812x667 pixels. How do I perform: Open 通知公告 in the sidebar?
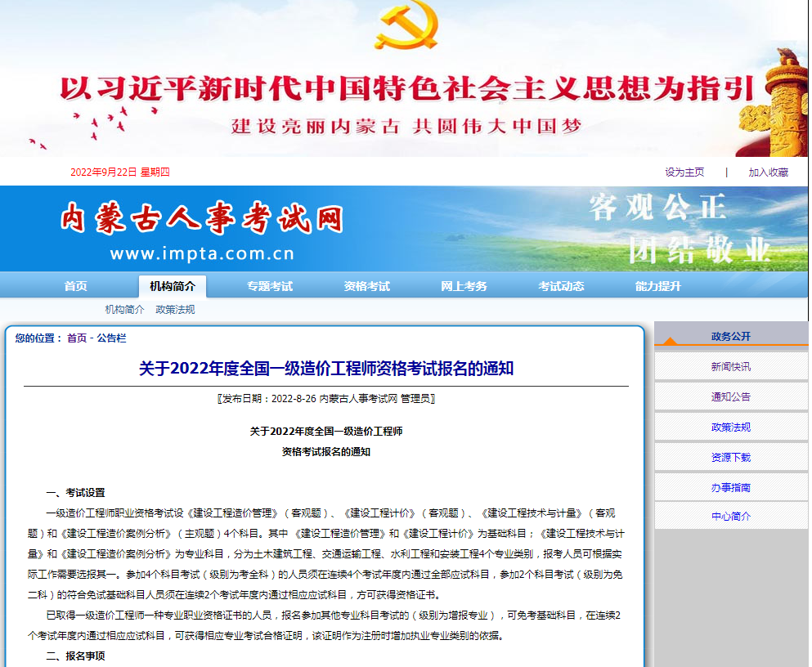pos(730,397)
